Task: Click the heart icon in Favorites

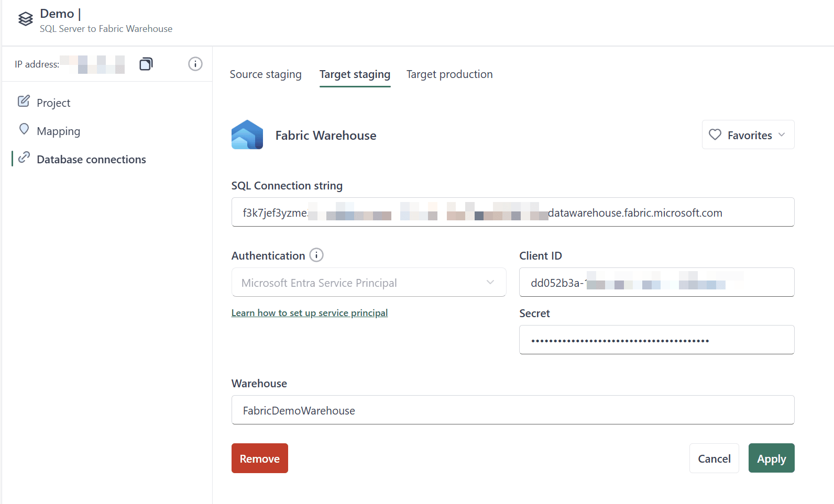Action: click(x=715, y=135)
